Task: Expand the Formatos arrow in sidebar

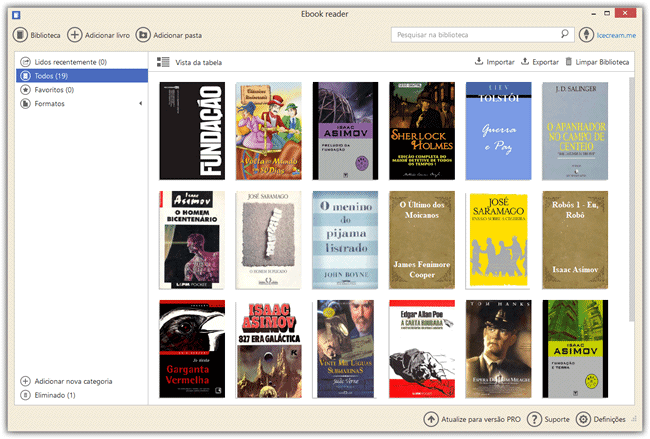Action: click(140, 103)
